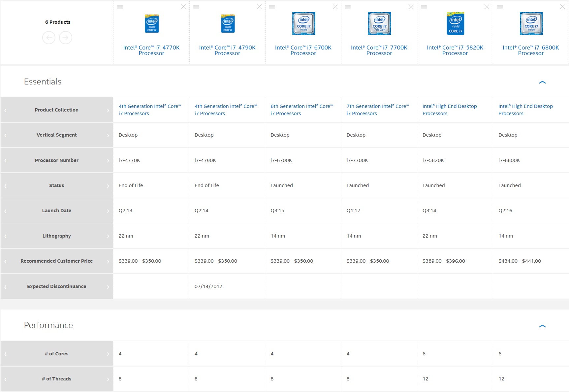The width and height of the screenshot is (569, 392).
Task: Open Intel Core i7-6700K Processor link
Action: click(303, 50)
